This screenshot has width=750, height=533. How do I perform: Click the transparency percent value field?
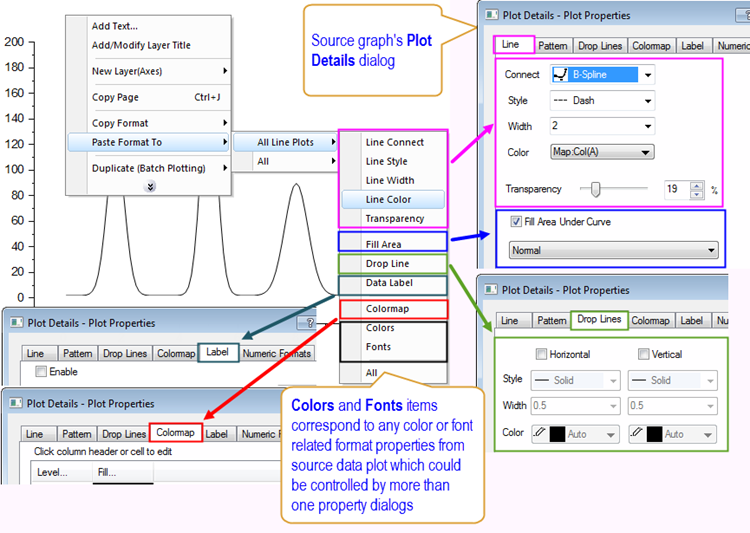click(677, 188)
